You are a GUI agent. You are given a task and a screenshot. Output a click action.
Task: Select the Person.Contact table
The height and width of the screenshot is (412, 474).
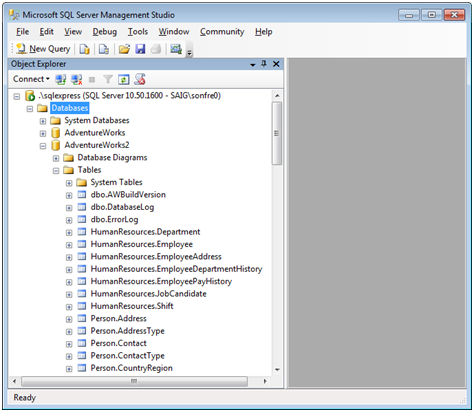tap(118, 343)
